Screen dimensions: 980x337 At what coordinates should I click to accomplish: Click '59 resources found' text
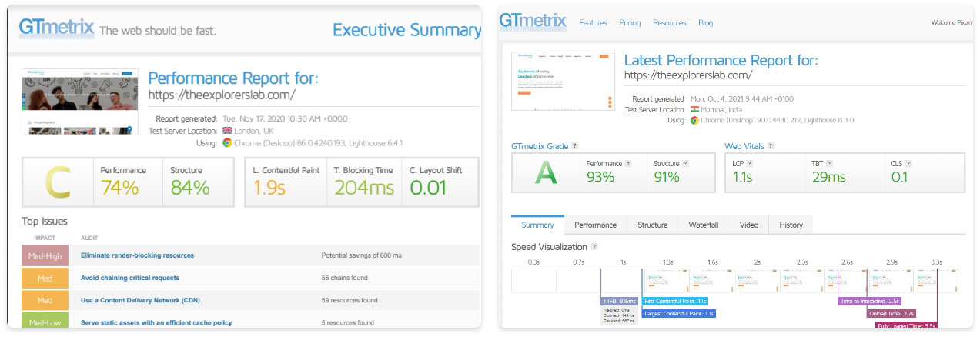coord(350,300)
